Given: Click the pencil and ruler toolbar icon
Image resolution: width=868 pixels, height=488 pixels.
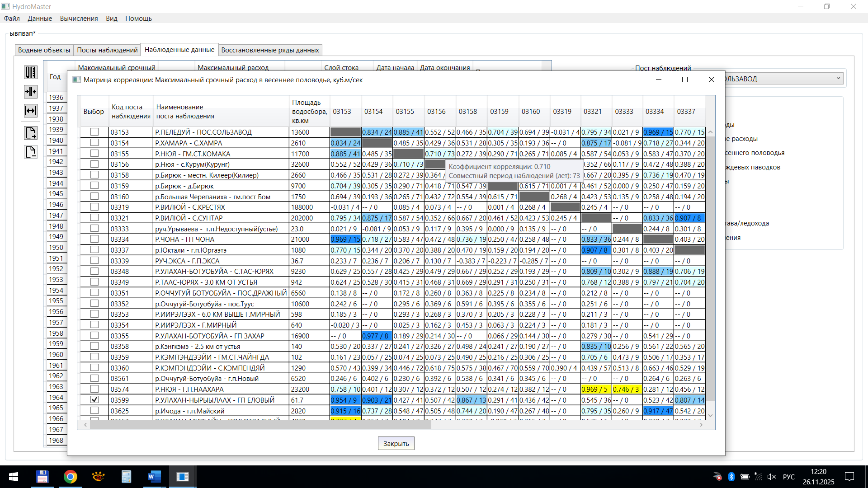Looking at the screenshot, I should (30, 72).
